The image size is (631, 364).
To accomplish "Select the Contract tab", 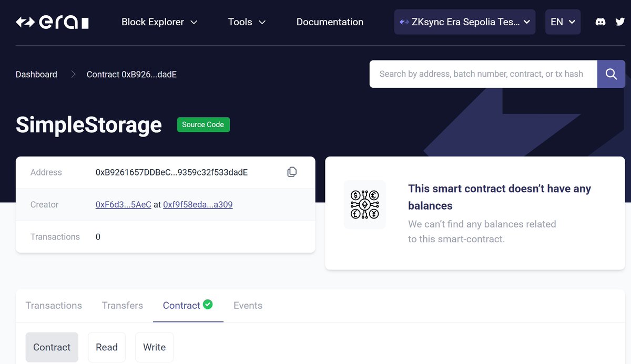I will (188, 306).
